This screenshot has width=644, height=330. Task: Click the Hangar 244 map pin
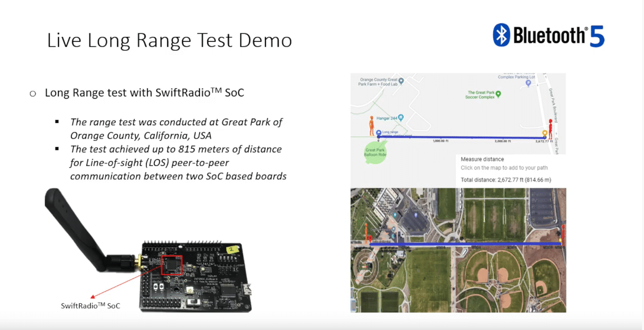point(401,117)
